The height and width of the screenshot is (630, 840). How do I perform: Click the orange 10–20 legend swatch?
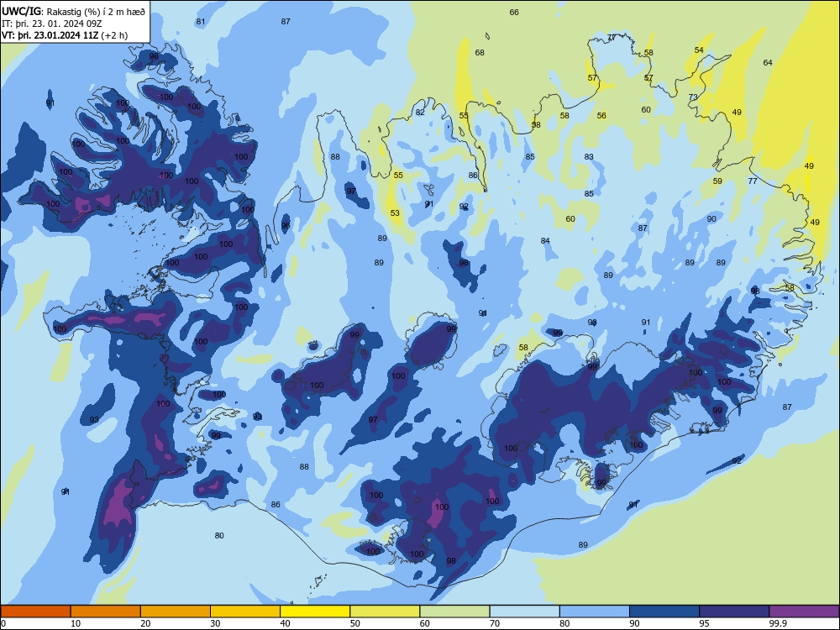coord(106,612)
